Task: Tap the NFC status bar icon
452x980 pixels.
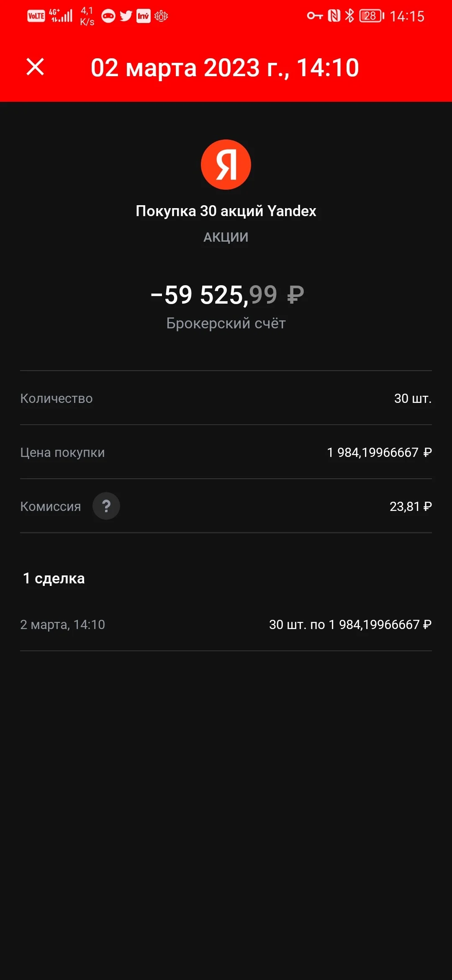Action: click(334, 16)
